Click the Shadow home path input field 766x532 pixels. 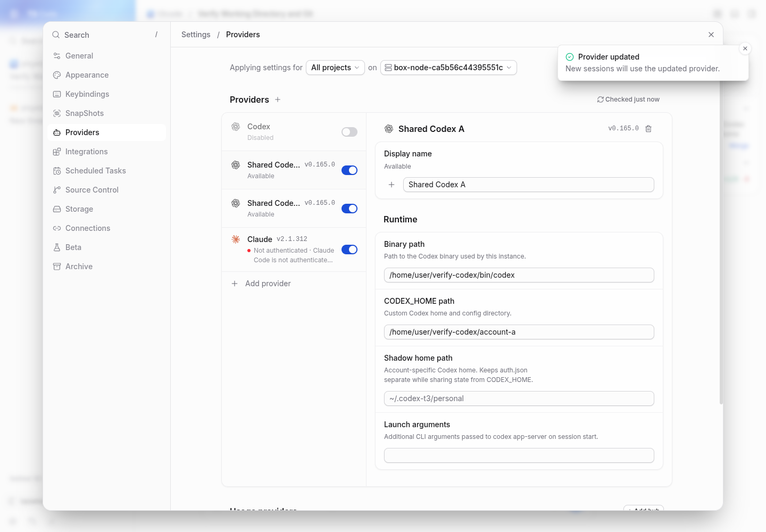click(519, 398)
